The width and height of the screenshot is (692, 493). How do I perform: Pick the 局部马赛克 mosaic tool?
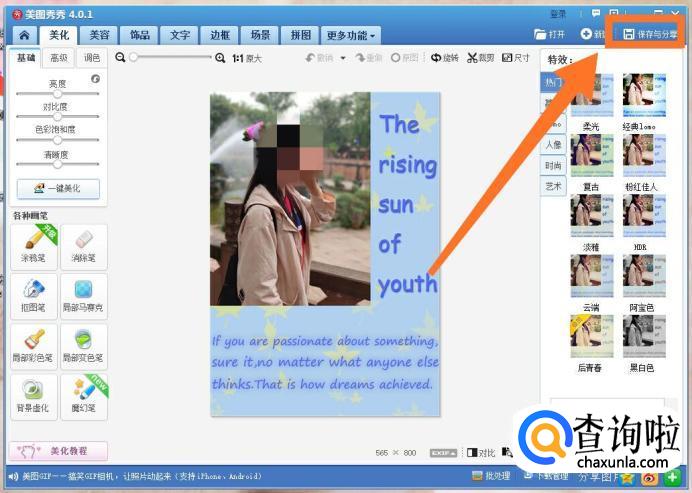pyautogui.click(x=83, y=296)
